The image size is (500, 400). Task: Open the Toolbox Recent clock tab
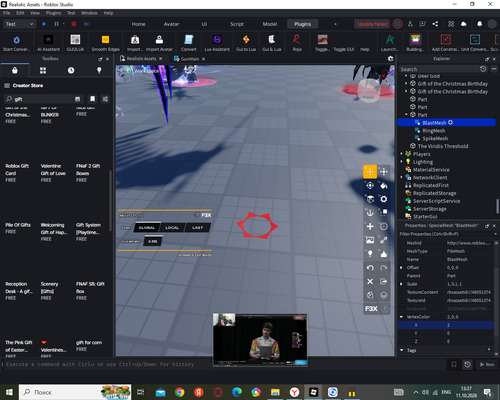coord(71,70)
